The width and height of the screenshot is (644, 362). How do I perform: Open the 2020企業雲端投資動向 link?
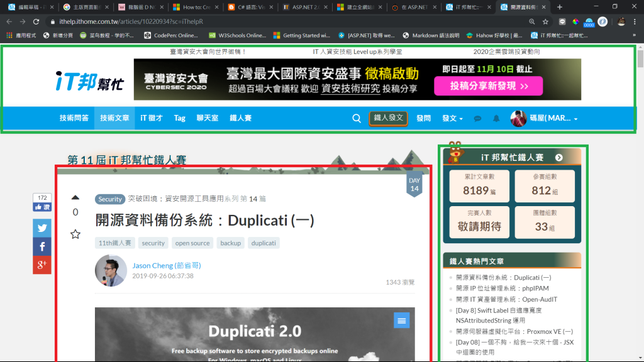click(x=506, y=52)
